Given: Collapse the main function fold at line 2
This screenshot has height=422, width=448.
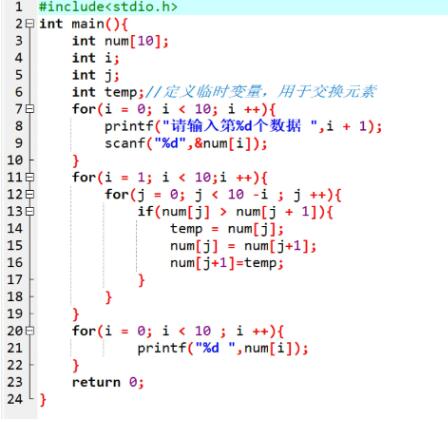Looking at the screenshot, I should pos(30,24).
